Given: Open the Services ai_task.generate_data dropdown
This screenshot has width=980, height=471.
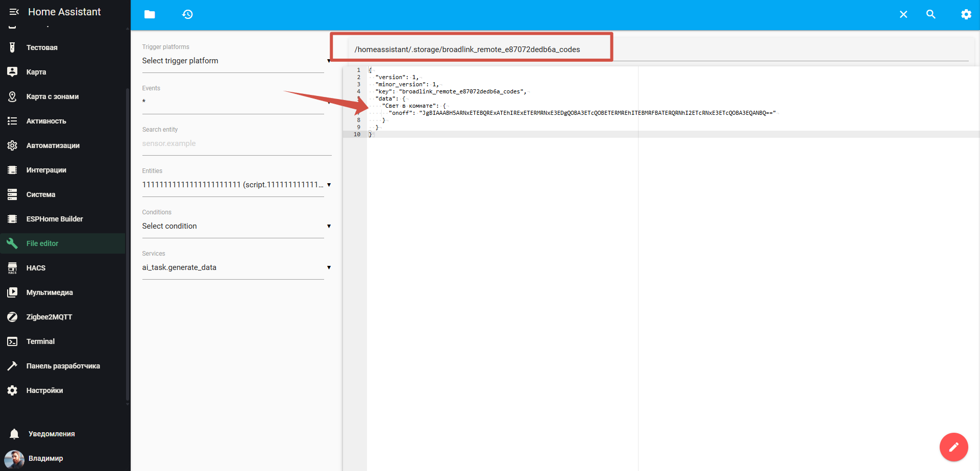Looking at the screenshot, I should point(236,267).
